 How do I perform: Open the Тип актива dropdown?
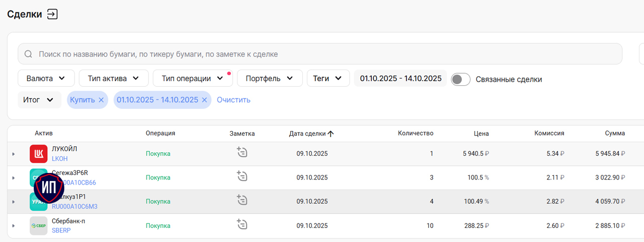114,78
